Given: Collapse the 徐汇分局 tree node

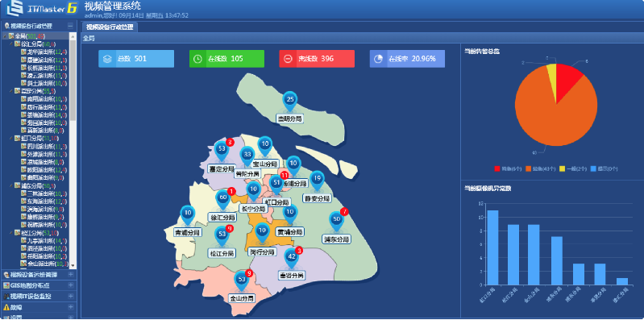Looking at the screenshot, I should [x=11, y=44].
